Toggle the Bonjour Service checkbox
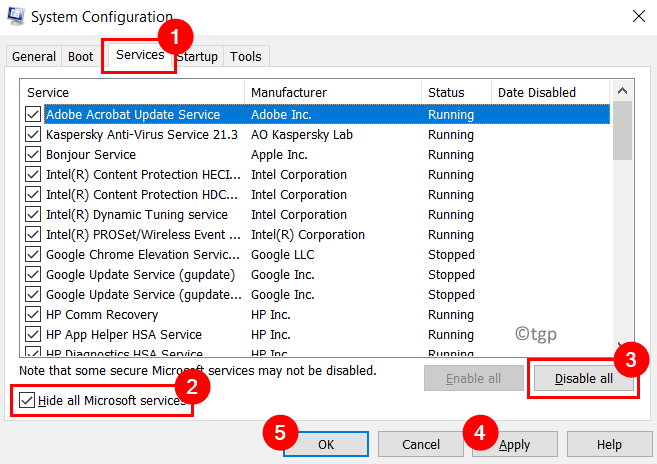The image size is (657, 464). pyautogui.click(x=33, y=154)
